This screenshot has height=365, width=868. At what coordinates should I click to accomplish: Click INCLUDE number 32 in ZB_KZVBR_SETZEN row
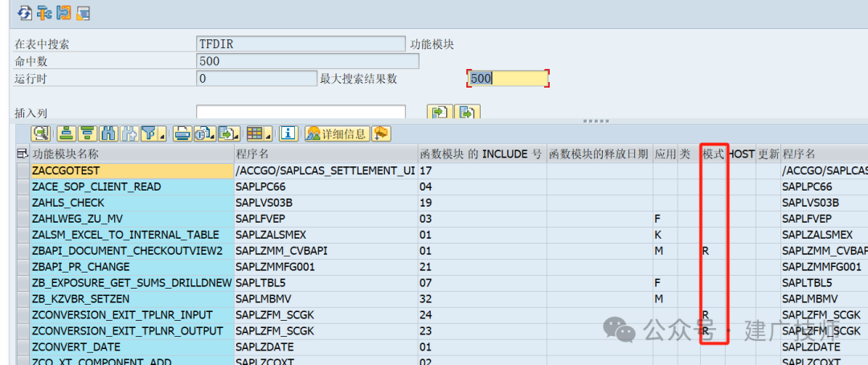[481, 299]
